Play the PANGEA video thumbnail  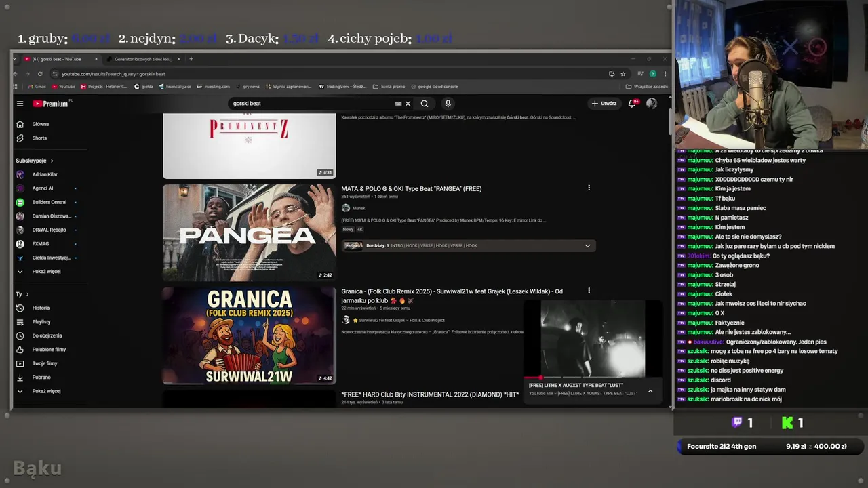(x=249, y=232)
